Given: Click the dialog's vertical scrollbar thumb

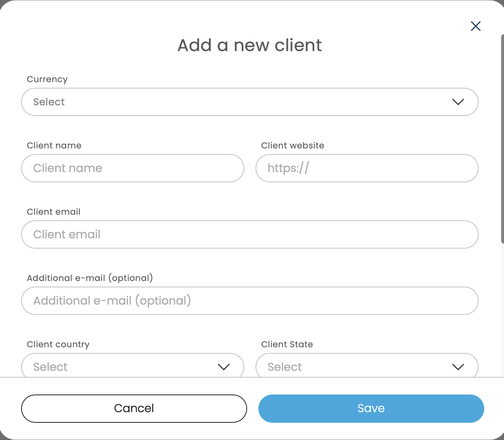Looking at the screenshot, I should point(502,139).
